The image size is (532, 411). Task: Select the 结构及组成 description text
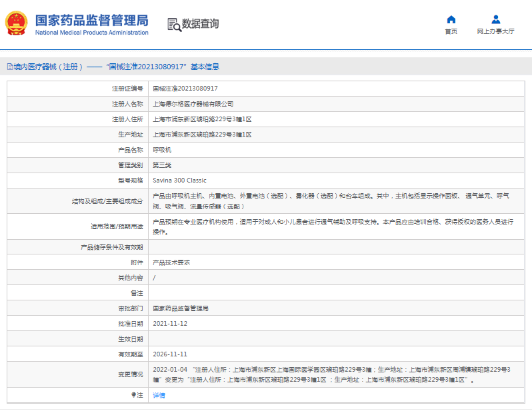(331, 201)
